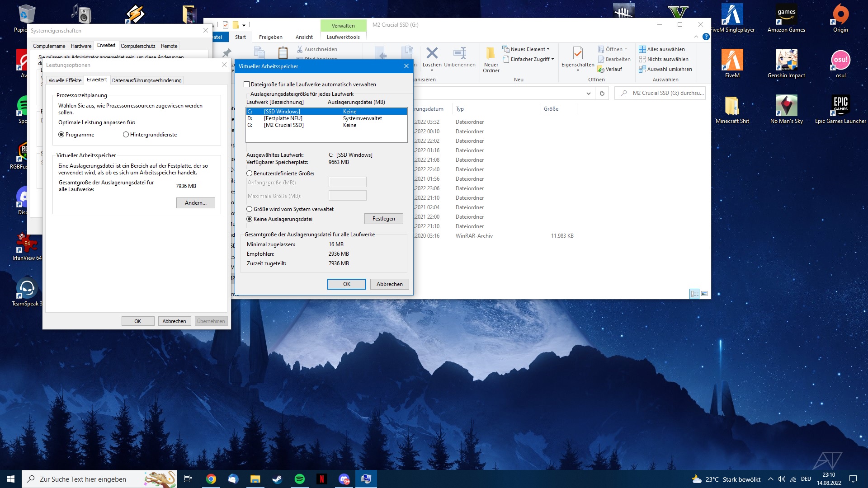Open the Genshin Impact desktop icon
Viewport: 868px width, 488px height.
[786, 60]
